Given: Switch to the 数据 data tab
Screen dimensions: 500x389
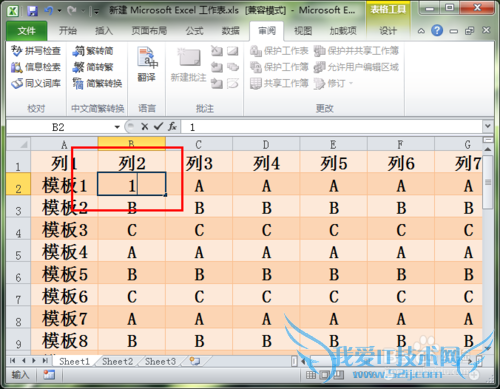Looking at the screenshot, I should click(230, 31).
